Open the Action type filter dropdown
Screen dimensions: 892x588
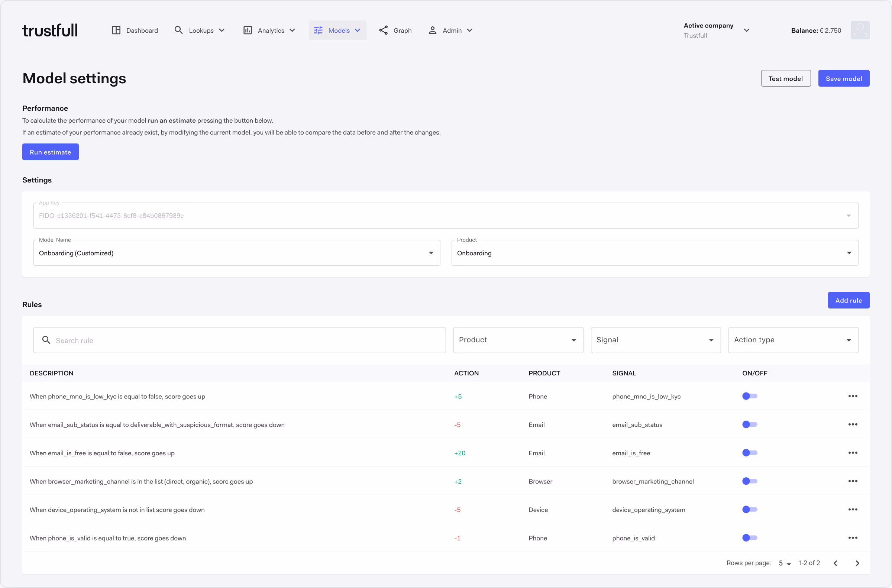click(793, 340)
